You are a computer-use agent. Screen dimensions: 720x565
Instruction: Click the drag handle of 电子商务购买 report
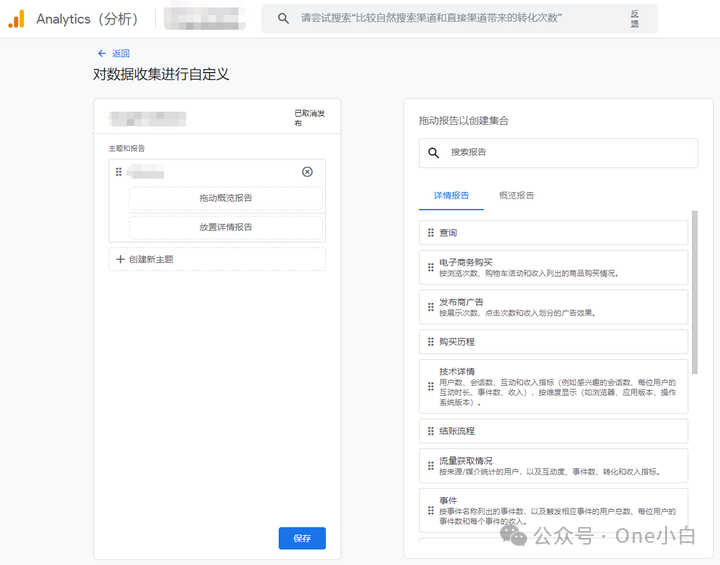coord(431,267)
